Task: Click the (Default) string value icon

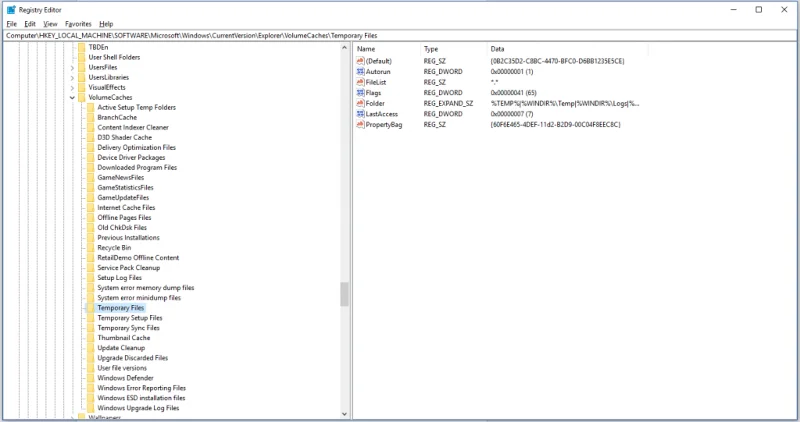Action: [360, 61]
